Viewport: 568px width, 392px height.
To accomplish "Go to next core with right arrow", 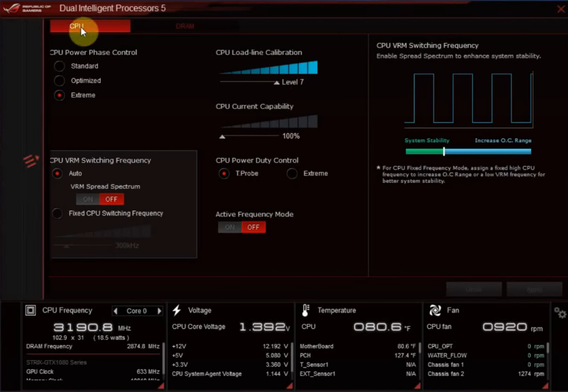I will click(159, 311).
